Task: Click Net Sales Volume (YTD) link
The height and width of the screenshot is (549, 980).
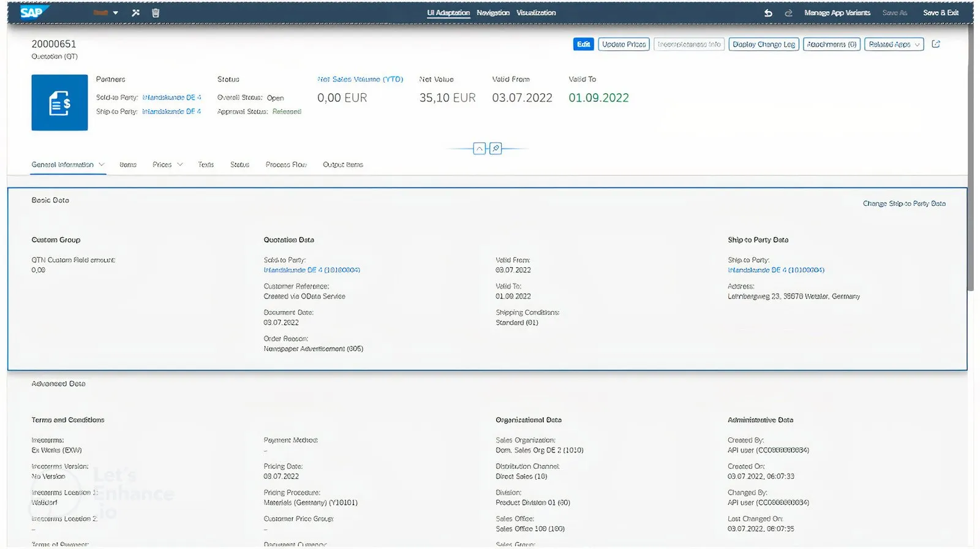Action: 360,79
